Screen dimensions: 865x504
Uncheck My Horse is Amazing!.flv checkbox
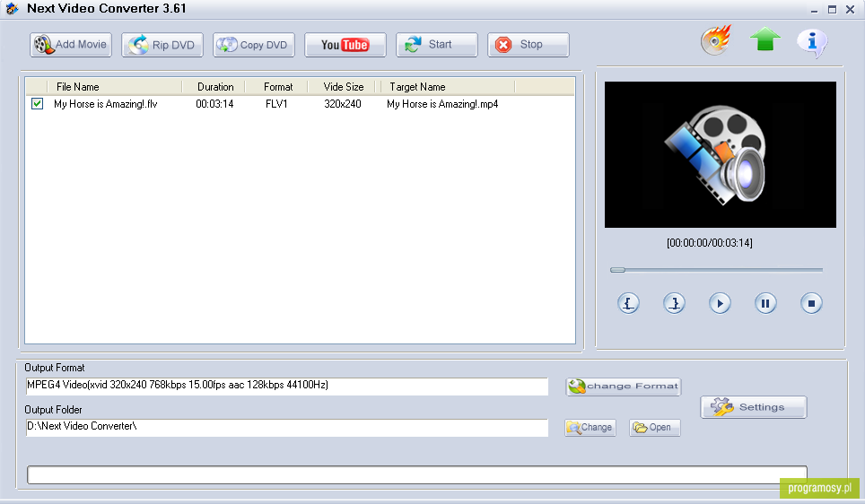tap(37, 104)
